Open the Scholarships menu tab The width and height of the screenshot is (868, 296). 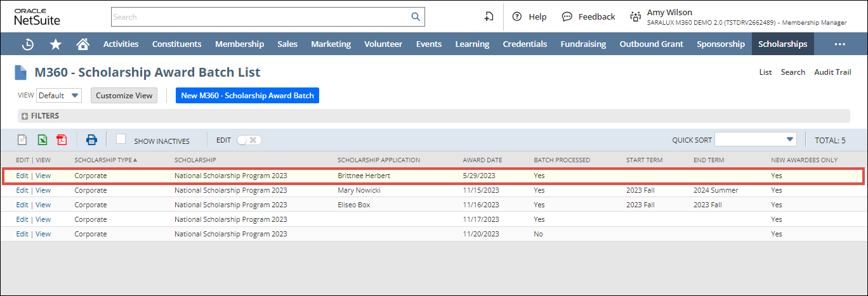tap(782, 44)
